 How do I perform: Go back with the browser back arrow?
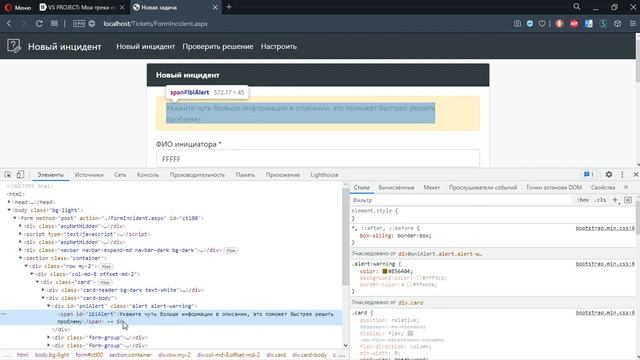(x=9, y=24)
